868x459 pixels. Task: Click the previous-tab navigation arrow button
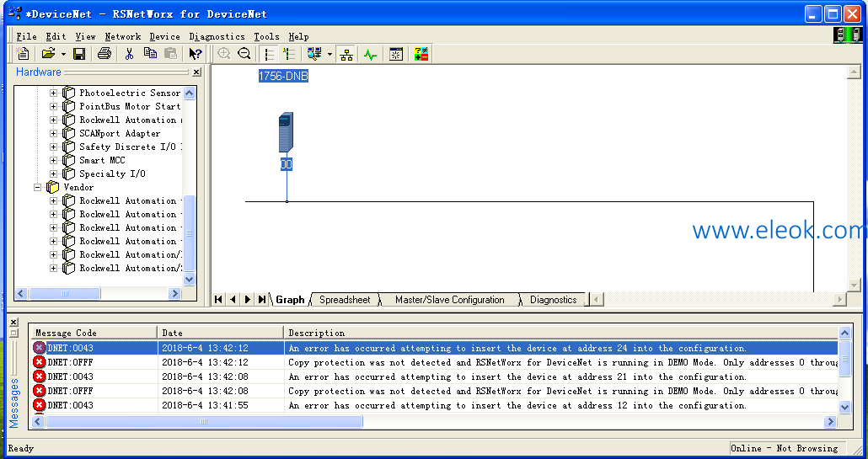point(233,299)
